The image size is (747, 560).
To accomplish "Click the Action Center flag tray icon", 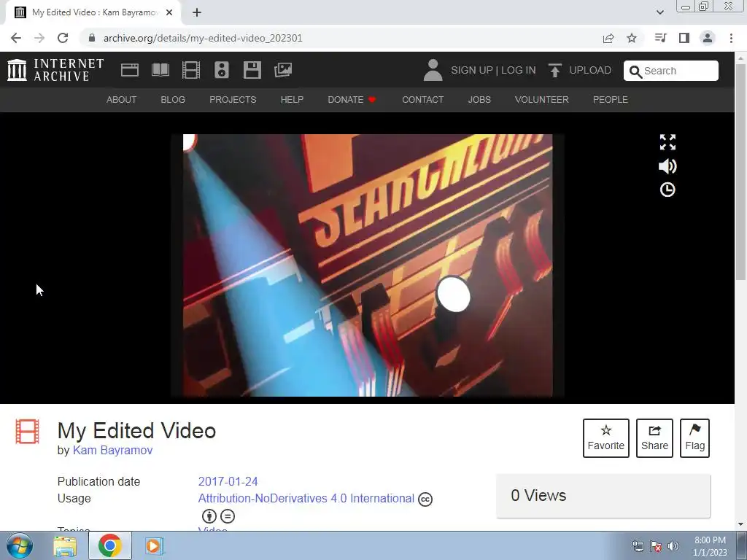I will coord(656,546).
